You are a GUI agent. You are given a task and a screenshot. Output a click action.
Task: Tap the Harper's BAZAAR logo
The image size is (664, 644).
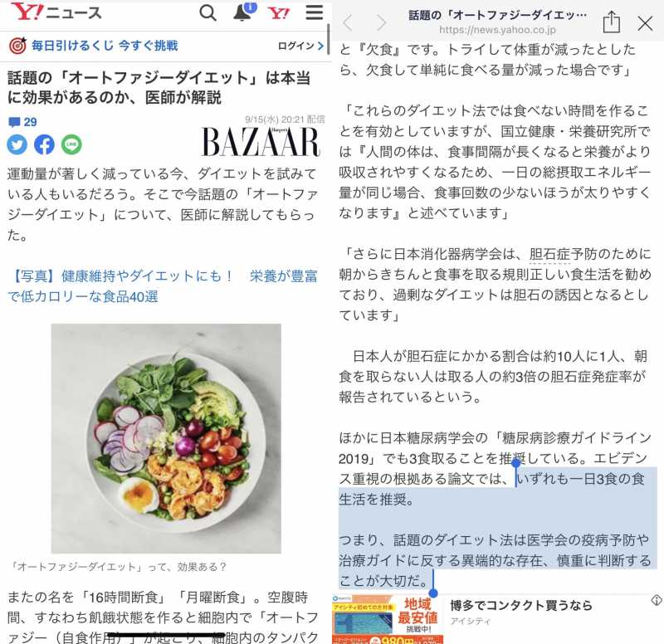(x=261, y=142)
